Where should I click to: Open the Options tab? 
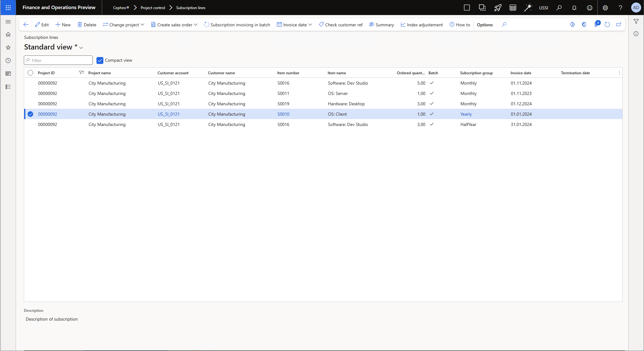click(485, 25)
